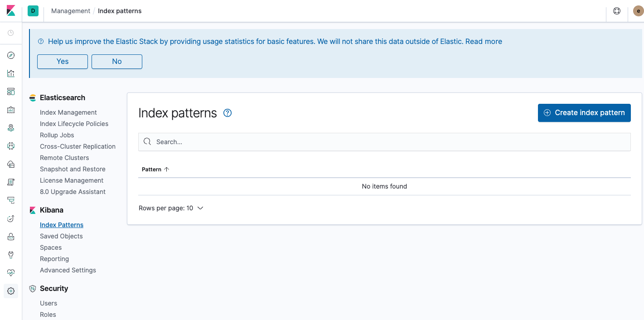Viewport: 644px width, 320px height.
Task: Click the Elasticsearch section heading
Action: (x=63, y=97)
